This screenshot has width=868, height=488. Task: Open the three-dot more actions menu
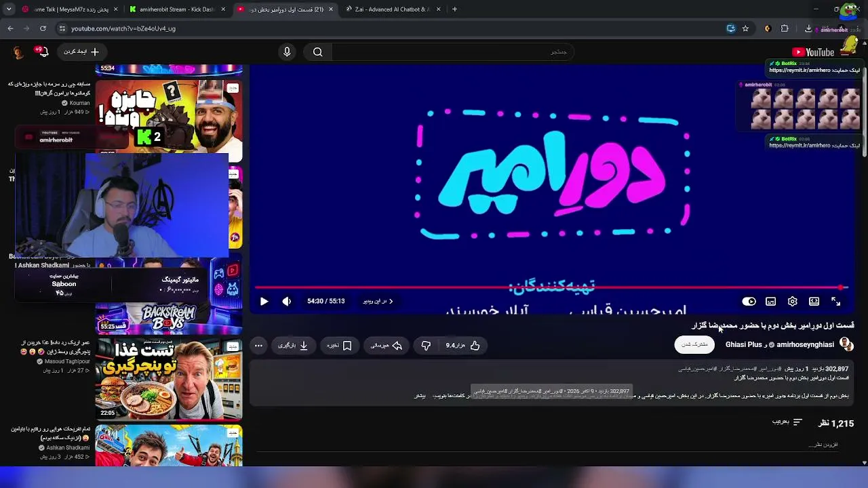(x=258, y=346)
